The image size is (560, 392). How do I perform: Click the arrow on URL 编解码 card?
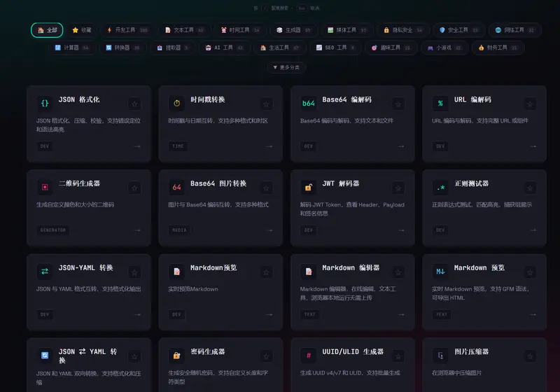click(533, 146)
